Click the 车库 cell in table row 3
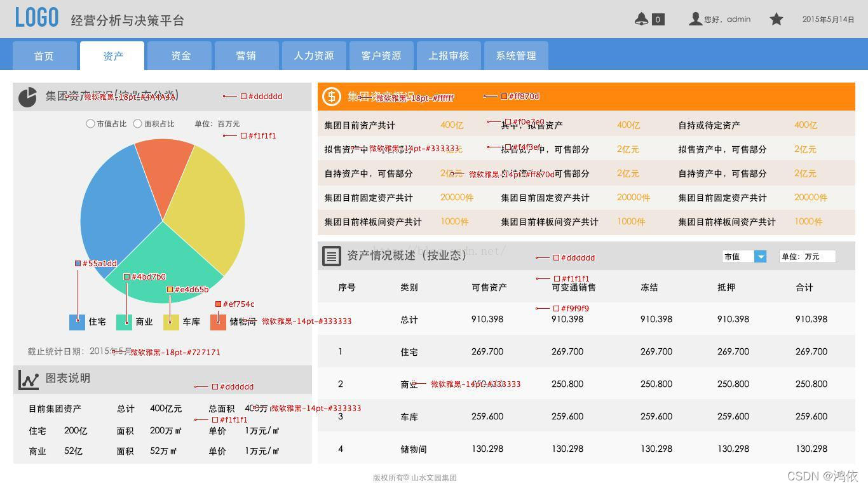Screen dimensions: 868x488 click(409, 417)
